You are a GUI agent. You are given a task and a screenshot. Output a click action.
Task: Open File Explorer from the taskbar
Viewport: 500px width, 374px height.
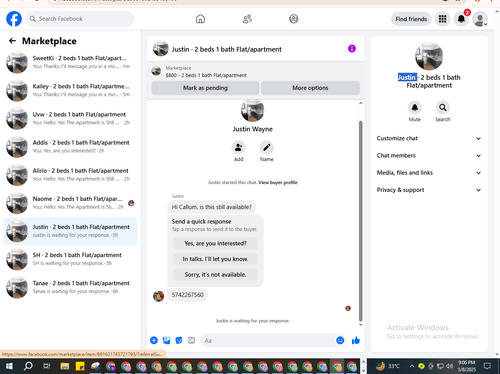[x=64, y=366]
